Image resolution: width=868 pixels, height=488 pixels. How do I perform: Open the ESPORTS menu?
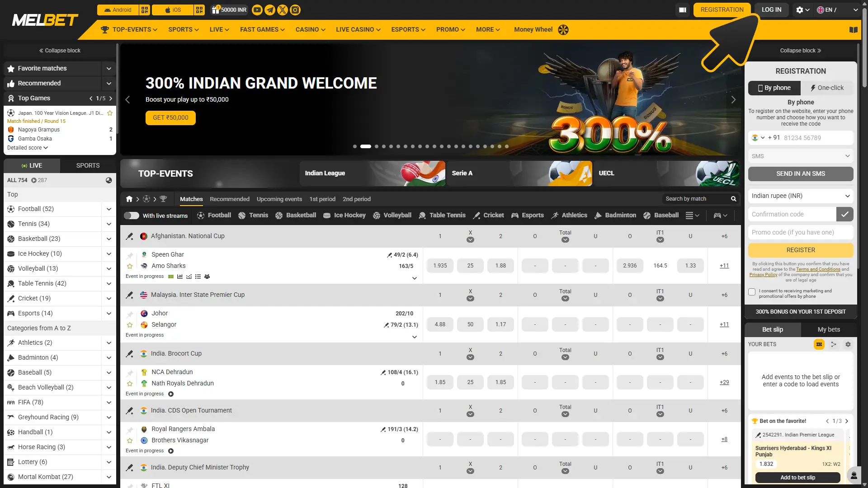(x=408, y=30)
